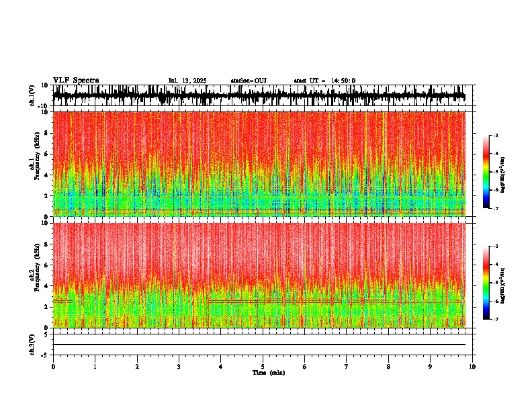Click the ch.3(V) axis label
The image size is (532, 411).
(x=32, y=345)
